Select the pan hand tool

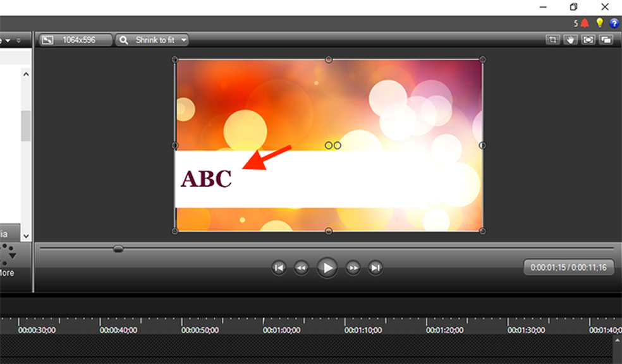[x=570, y=40]
